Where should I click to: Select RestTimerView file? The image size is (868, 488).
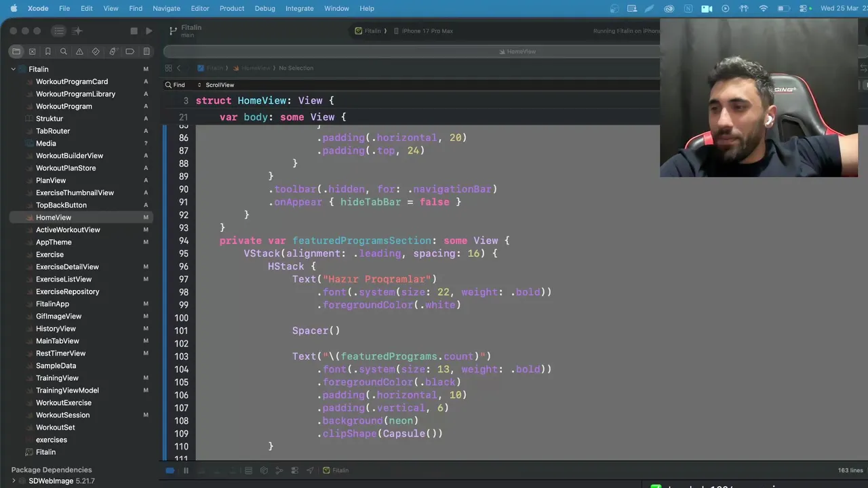pos(60,353)
